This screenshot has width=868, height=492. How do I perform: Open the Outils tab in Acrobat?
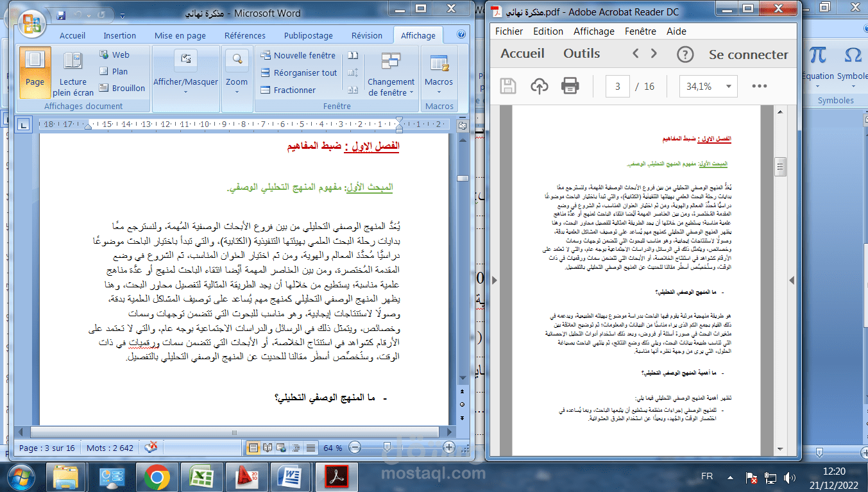[582, 54]
